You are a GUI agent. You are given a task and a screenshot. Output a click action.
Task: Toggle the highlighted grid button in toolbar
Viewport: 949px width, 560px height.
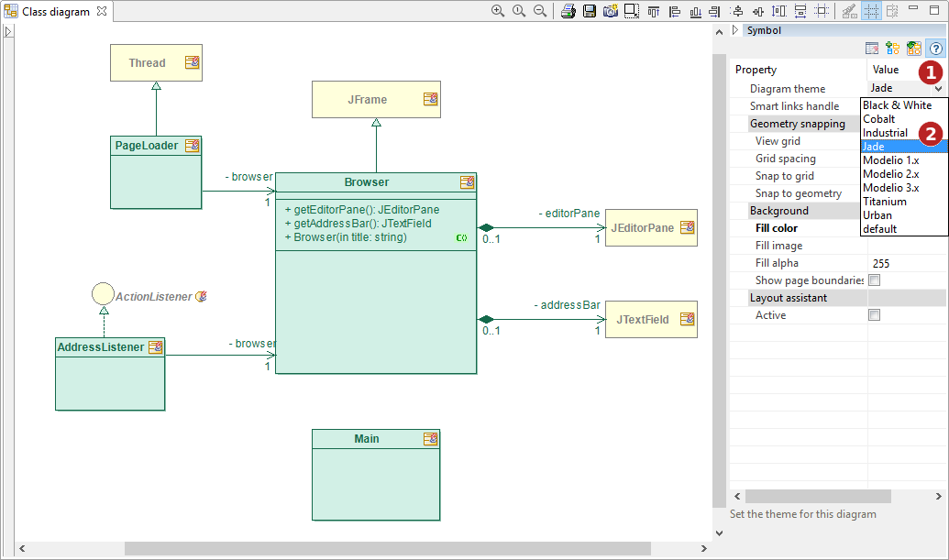pos(870,11)
